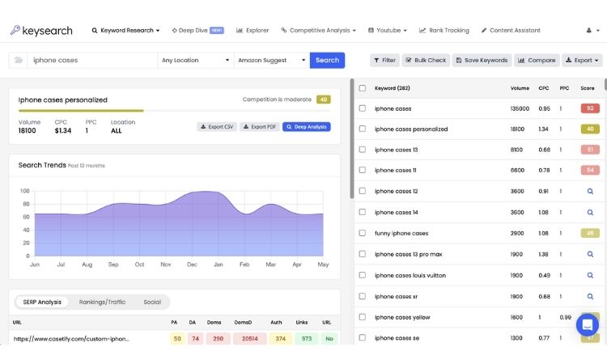
Task: Tick checkbox for iphone cases
Action: (x=363, y=108)
